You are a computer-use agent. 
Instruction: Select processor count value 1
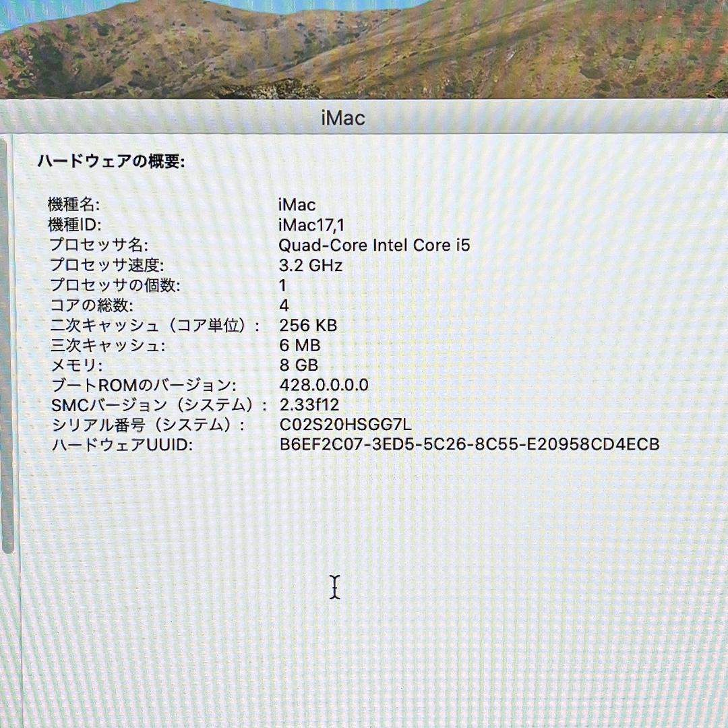(282, 285)
